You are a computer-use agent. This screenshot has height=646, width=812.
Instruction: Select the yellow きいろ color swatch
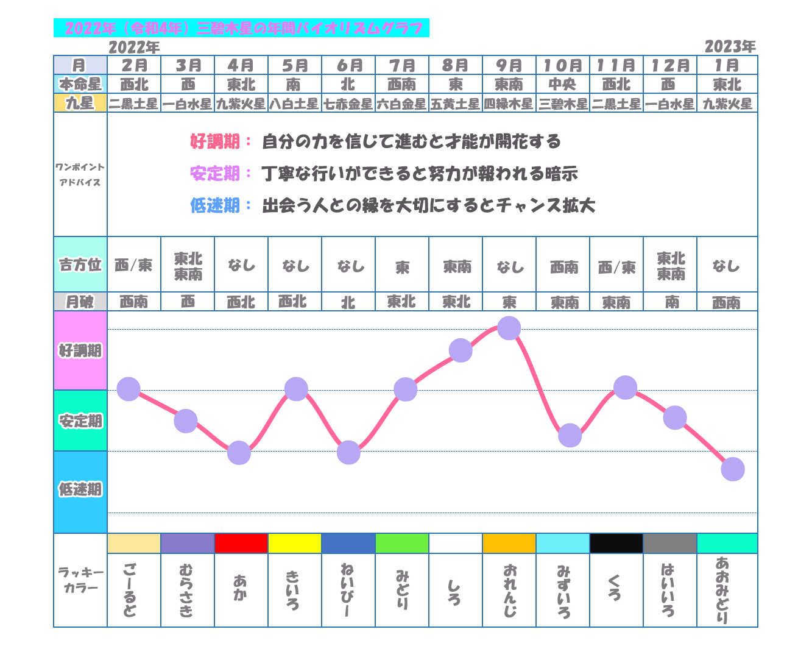coord(295,543)
